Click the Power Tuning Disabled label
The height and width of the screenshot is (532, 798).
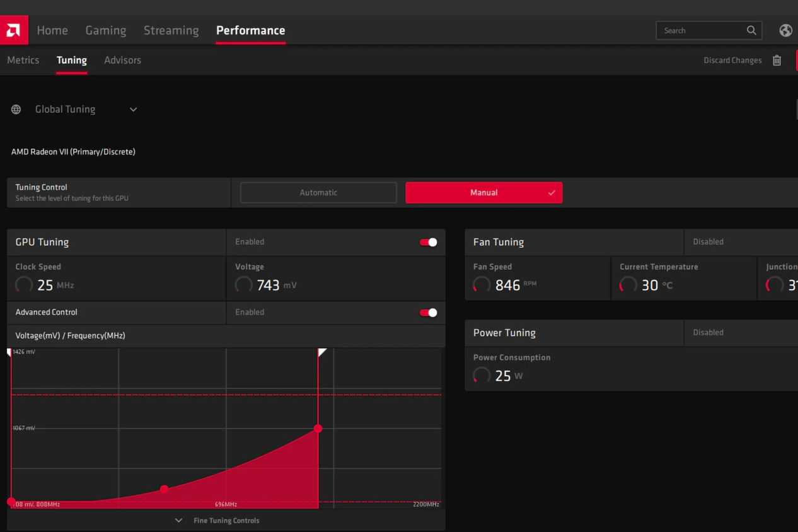click(708, 333)
